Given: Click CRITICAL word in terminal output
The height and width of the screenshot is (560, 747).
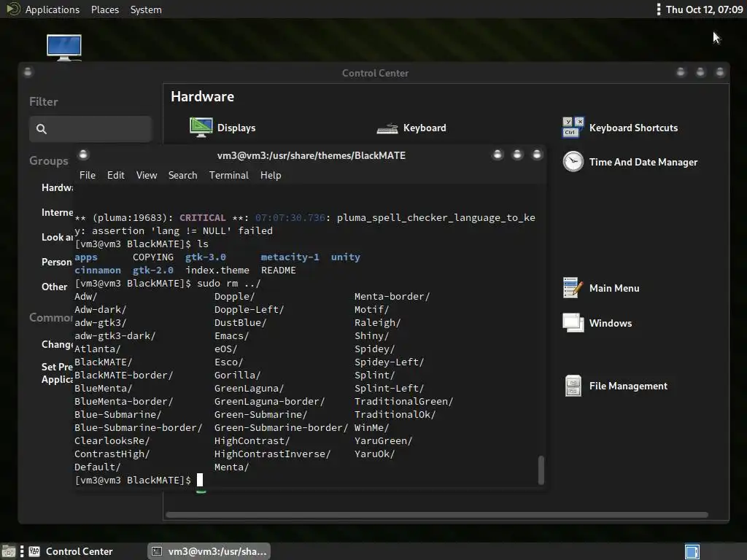Looking at the screenshot, I should 203,217.
